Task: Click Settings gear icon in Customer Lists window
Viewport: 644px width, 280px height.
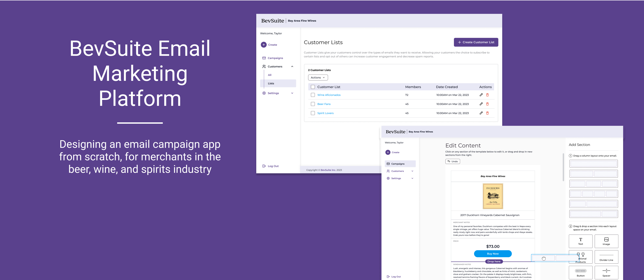Action: coord(264,93)
